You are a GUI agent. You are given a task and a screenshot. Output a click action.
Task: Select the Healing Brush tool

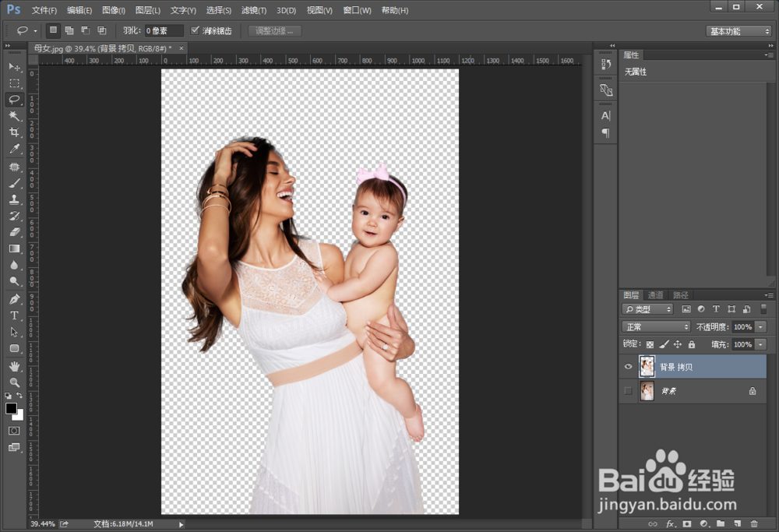[x=14, y=167]
